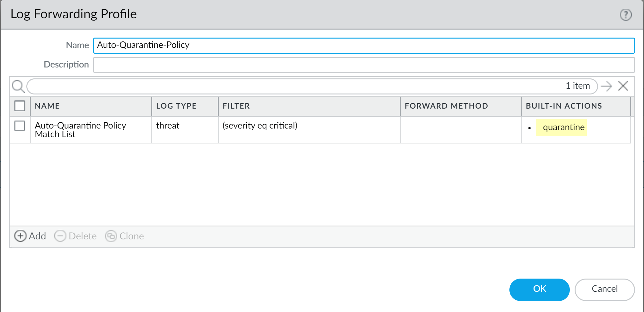Click the highlighted quarantine action
Screen dimensions: 644x312
(x=563, y=128)
